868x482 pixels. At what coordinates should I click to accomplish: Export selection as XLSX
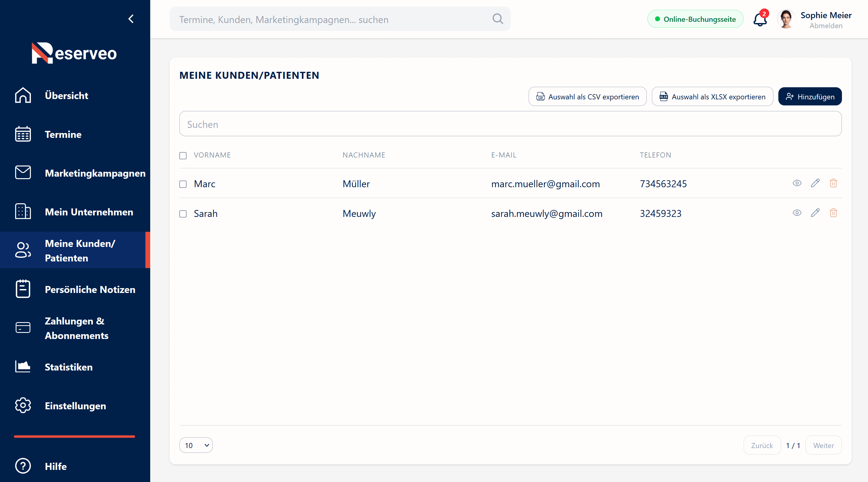(x=712, y=97)
